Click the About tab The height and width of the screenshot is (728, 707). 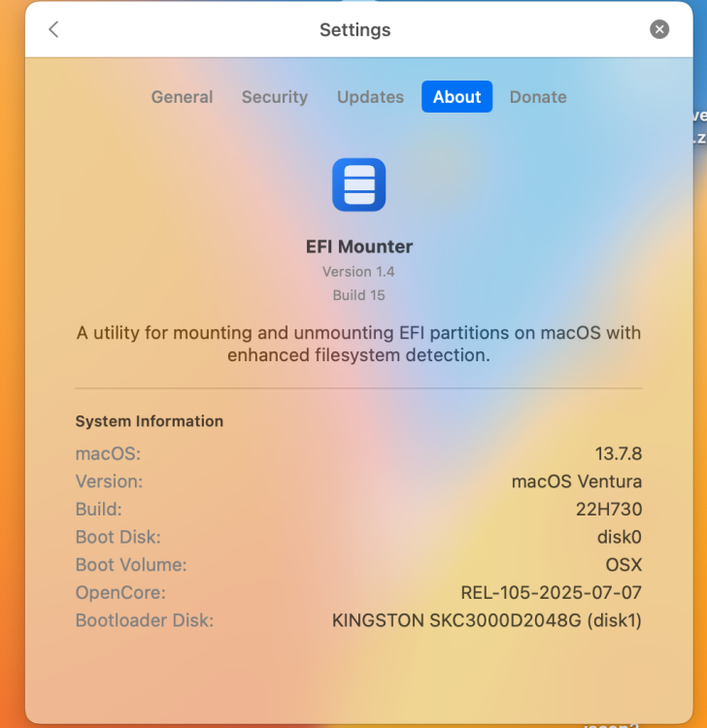(456, 96)
